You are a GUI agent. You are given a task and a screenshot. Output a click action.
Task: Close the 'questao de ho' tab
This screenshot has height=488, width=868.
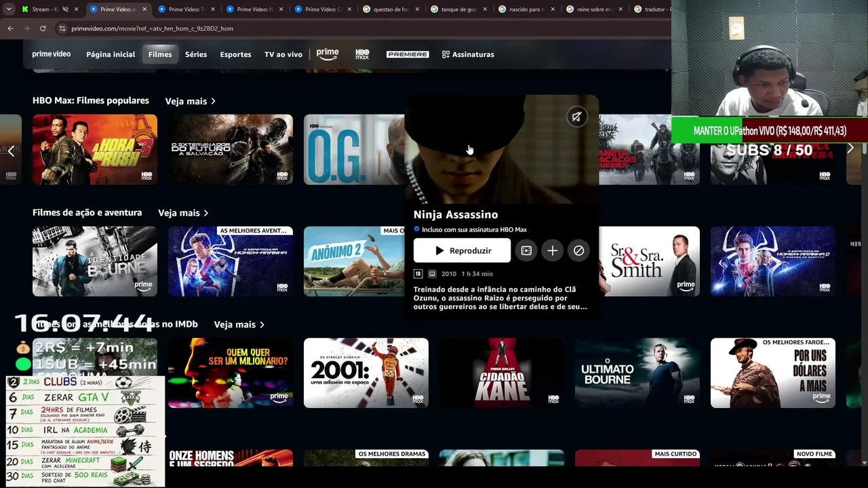(417, 9)
